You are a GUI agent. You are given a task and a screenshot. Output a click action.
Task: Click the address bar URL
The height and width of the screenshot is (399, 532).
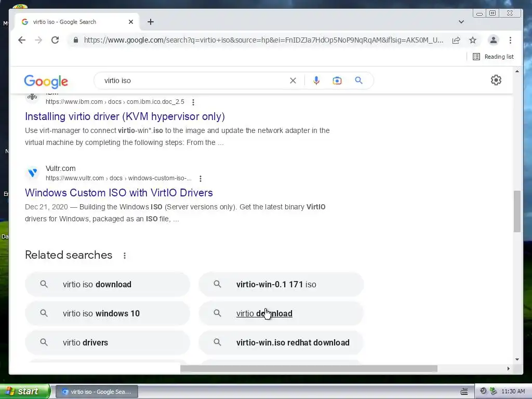pos(263,40)
